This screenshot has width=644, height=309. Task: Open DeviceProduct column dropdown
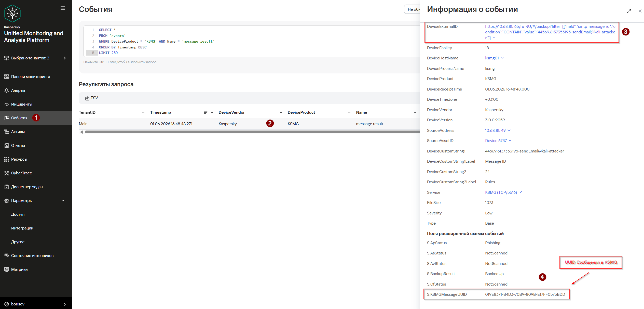click(349, 112)
